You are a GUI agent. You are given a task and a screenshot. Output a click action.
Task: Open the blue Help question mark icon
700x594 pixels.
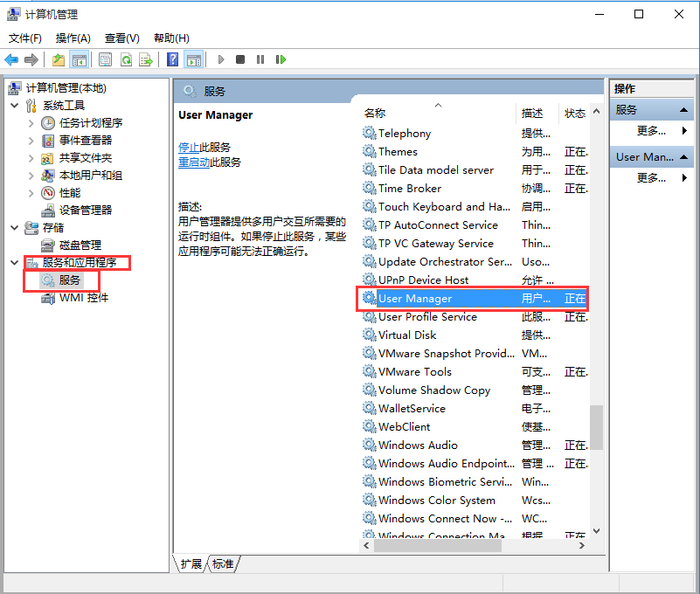[x=172, y=59]
